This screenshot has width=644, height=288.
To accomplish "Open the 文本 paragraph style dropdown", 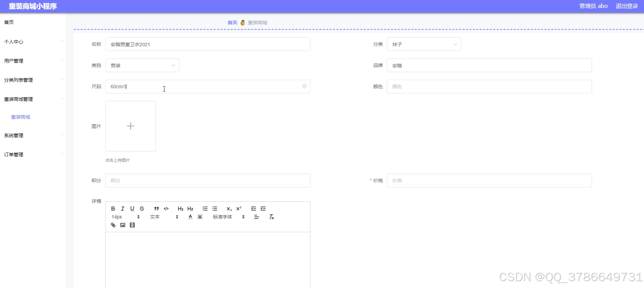I will pyautogui.click(x=164, y=217).
